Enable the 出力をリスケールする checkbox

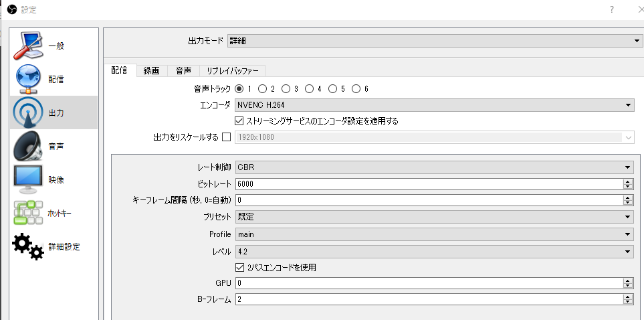pos(226,137)
